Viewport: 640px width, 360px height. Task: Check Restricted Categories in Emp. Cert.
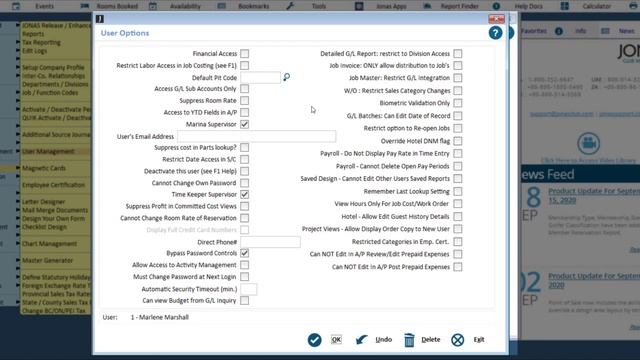click(458, 242)
